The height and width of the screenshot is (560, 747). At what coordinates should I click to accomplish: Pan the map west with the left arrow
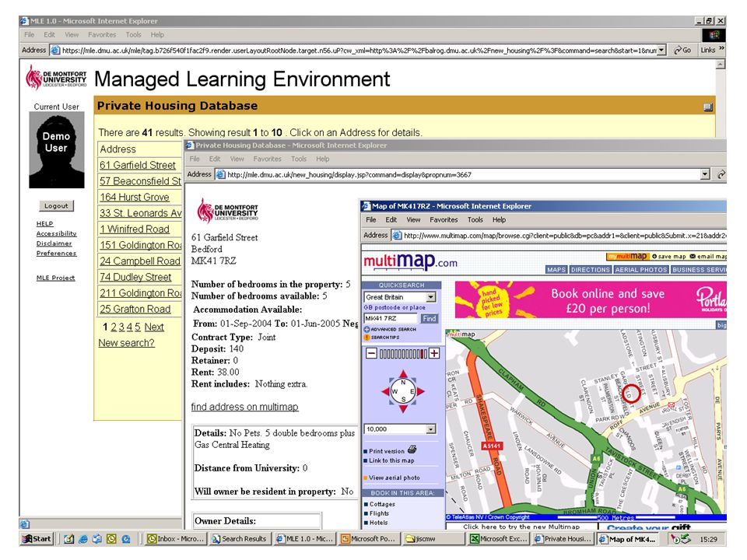point(385,391)
